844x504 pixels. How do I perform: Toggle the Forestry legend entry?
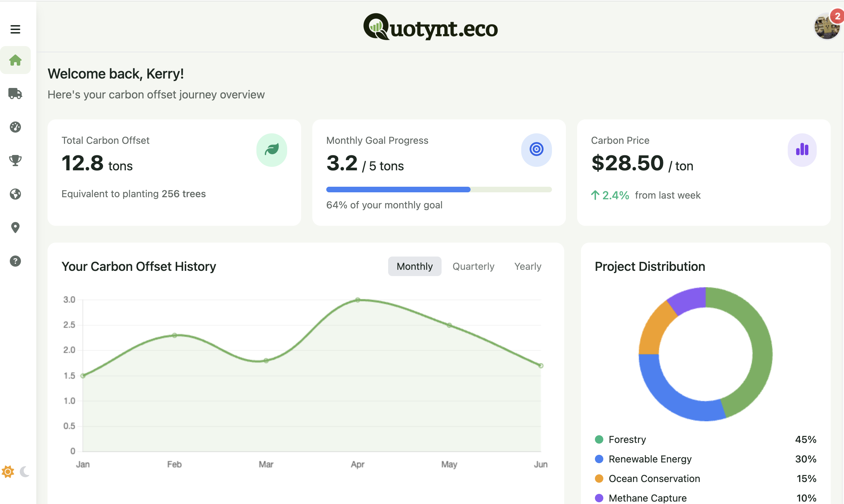[627, 439]
